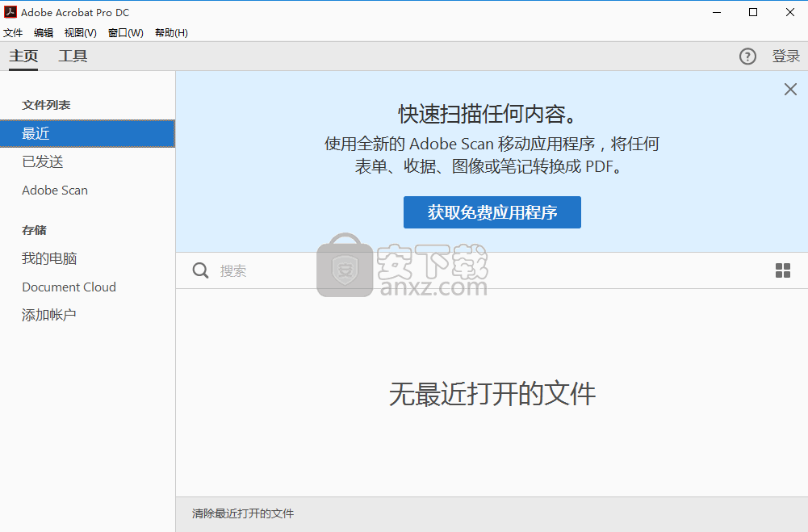Maximize the Acrobat window
This screenshot has width=808, height=532.
[x=753, y=12]
